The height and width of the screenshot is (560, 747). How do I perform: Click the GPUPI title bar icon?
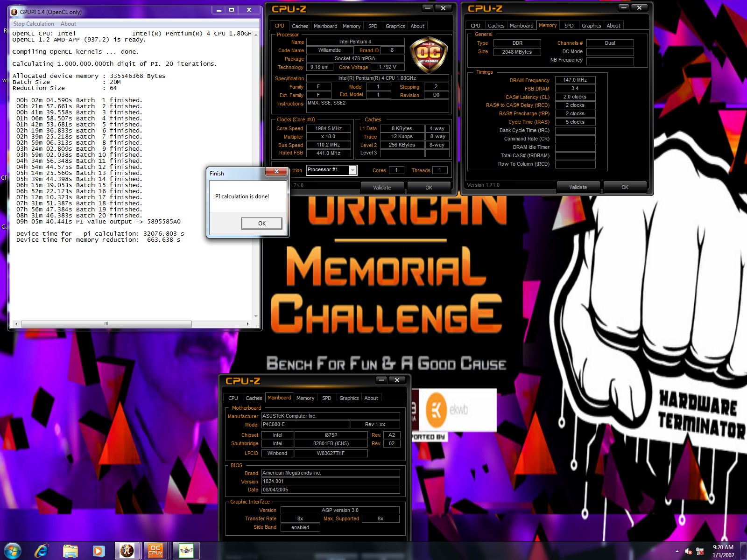[x=14, y=12]
